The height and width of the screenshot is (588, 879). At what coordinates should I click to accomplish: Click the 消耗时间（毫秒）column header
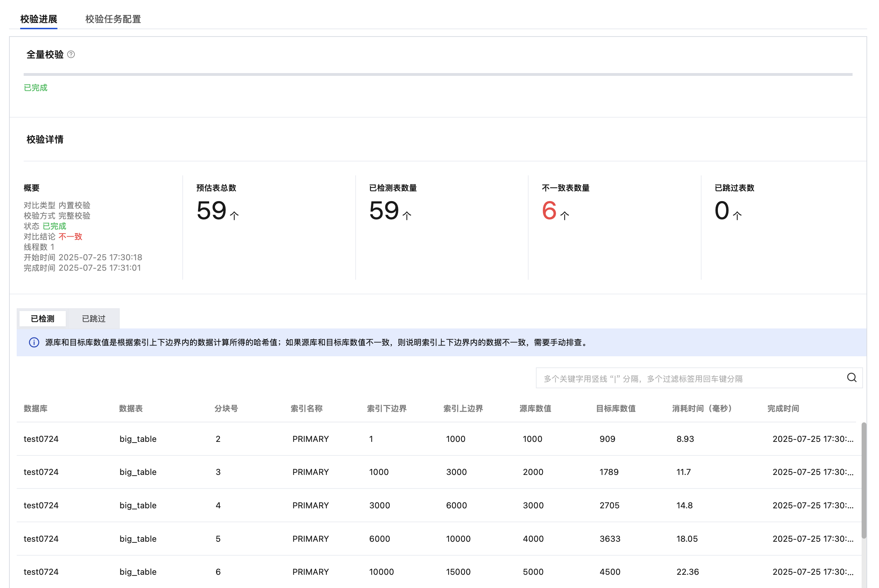[702, 408]
